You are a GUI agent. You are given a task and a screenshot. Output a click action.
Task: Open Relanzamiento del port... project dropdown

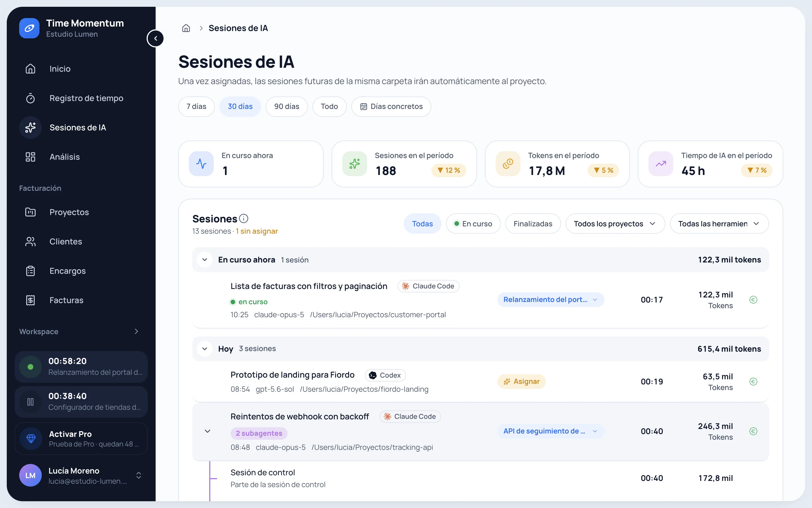pos(551,300)
